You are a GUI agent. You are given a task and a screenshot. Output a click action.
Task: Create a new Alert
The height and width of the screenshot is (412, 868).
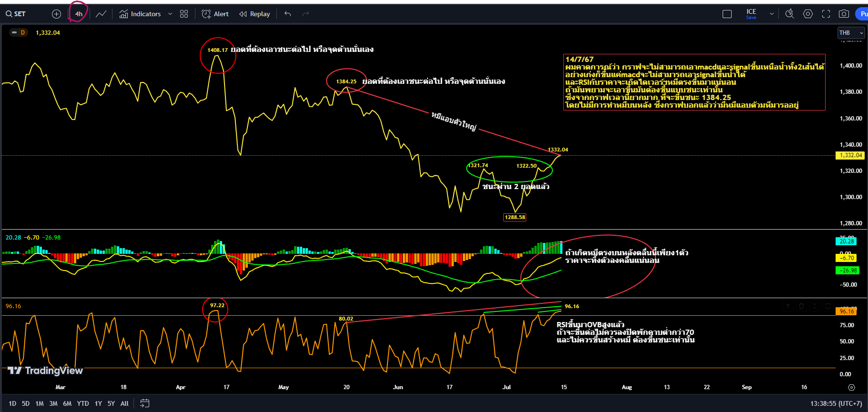pos(215,14)
